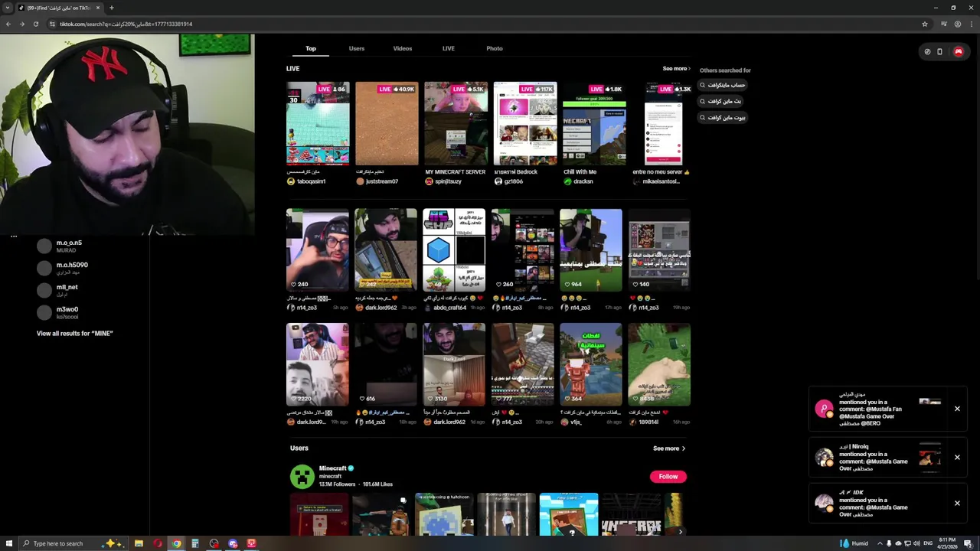Open the Windows notification center
Screen dimensions: 980x551
(x=969, y=543)
